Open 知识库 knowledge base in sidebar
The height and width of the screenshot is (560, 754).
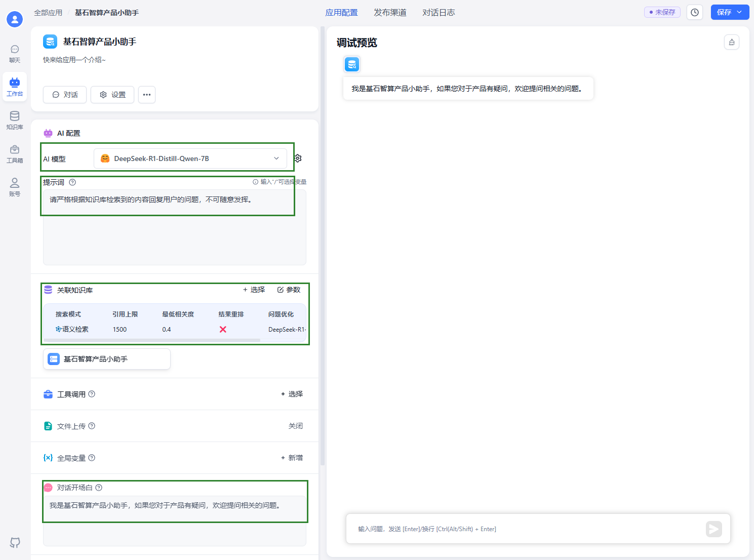tap(15, 121)
